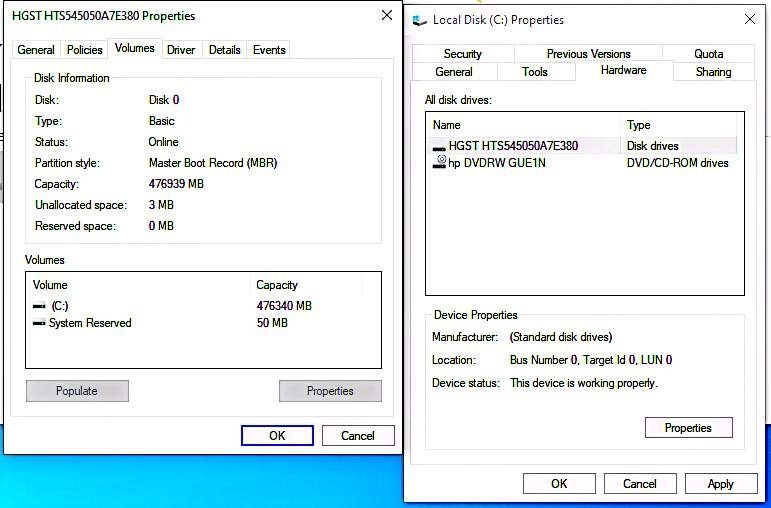Viewport: 771px width, 508px height.
Task: Click the Master Boot Record (MBR) value
Action: (x=213, y=163)
